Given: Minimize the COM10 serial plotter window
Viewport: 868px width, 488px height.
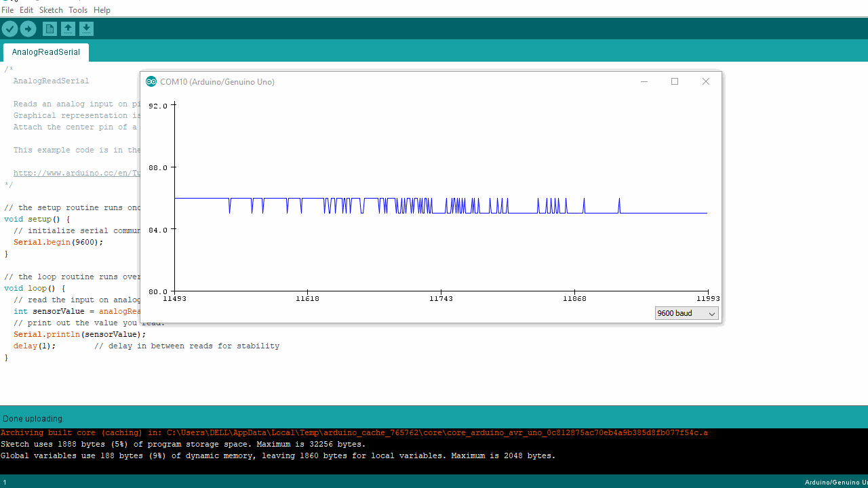Looking at the screenshot, I should [644, 81].
